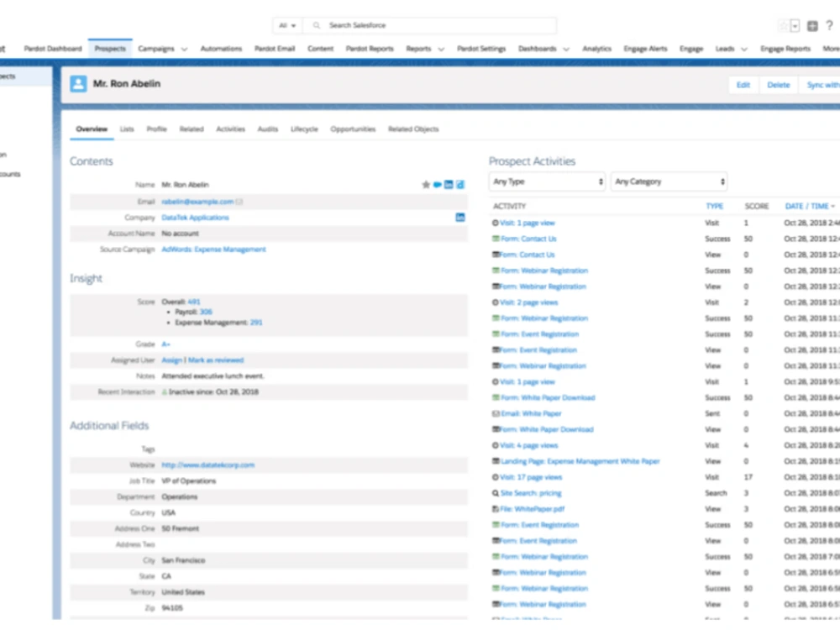Viewport: 840px width, 630px height.
Task: Open the DataTek Applications company link
Action: pyautogui.click(x=195, y=218)
